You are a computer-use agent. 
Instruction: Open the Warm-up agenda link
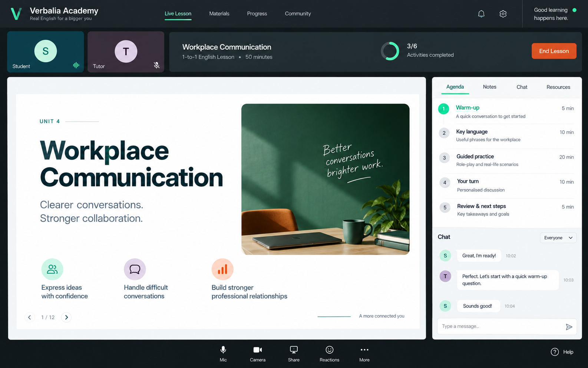pos(468,108)
